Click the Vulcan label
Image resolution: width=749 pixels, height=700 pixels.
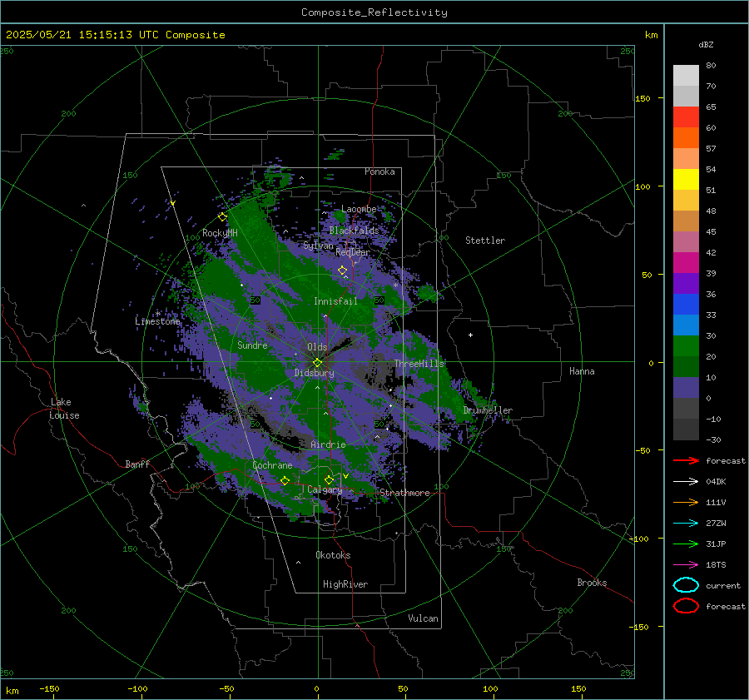click(x=424, y=618)
